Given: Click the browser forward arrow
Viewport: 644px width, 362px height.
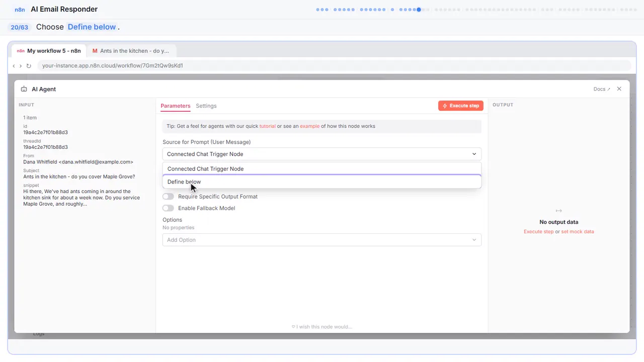Looking at the screenshot, I should pos(21,66).
